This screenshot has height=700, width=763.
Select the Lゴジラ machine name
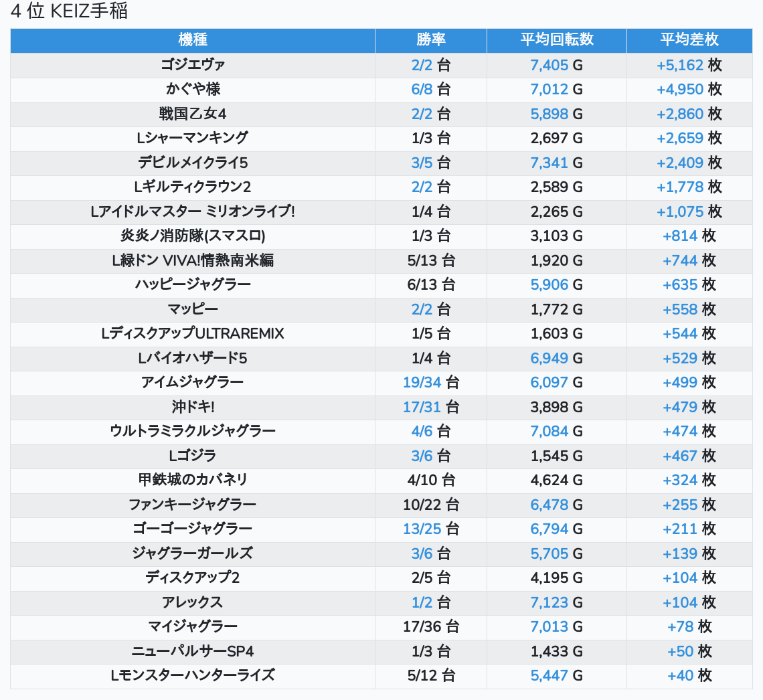click(x=193, y=456)
